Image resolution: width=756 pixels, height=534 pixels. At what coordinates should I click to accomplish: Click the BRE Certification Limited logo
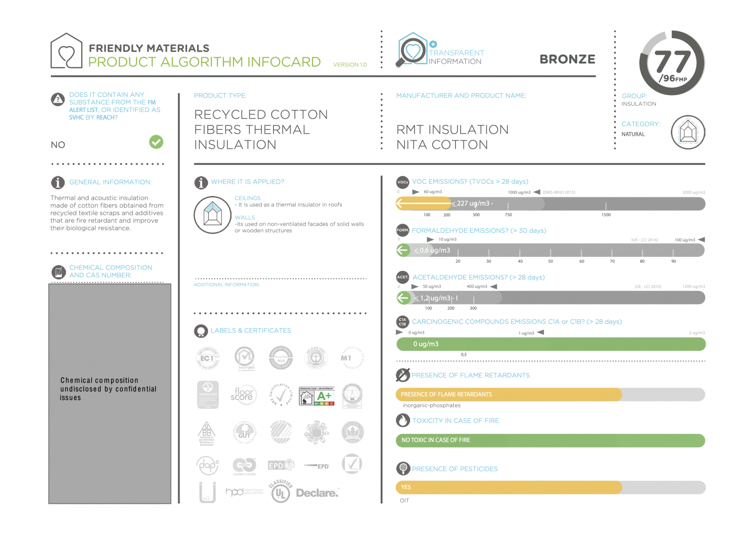(x=282, y=395)
